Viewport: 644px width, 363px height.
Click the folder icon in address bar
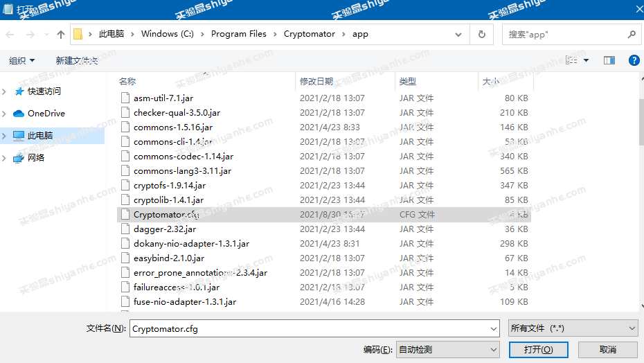click(x=78, y=34)
